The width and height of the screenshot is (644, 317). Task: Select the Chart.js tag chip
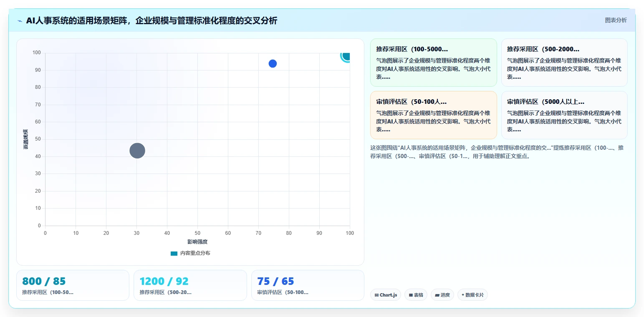385,295
